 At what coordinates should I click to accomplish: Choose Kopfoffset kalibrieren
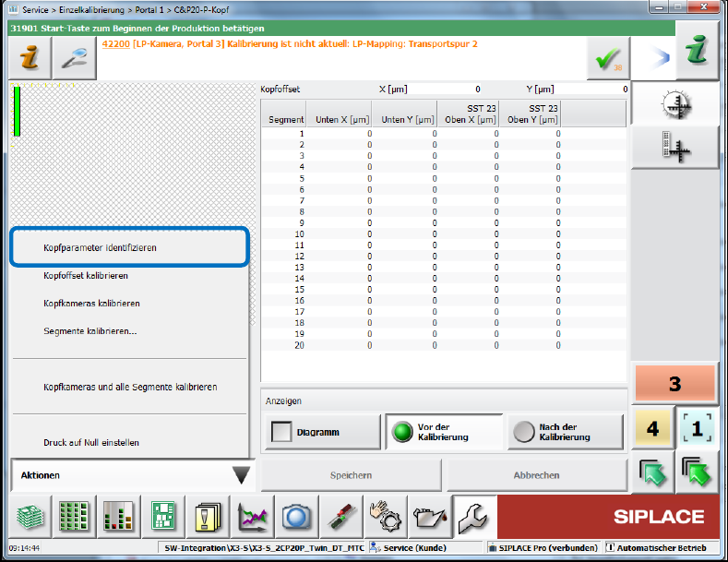[x=130, y=275]
